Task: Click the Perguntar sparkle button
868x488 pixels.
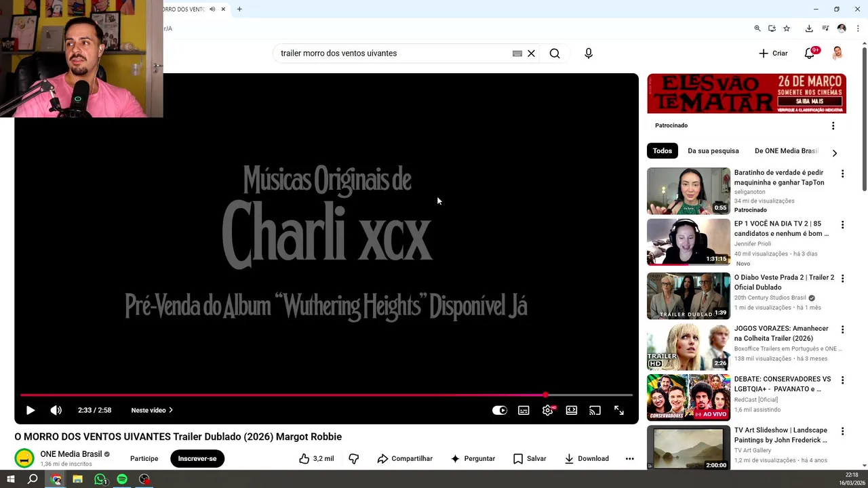Action: click(x=473, y=459)
